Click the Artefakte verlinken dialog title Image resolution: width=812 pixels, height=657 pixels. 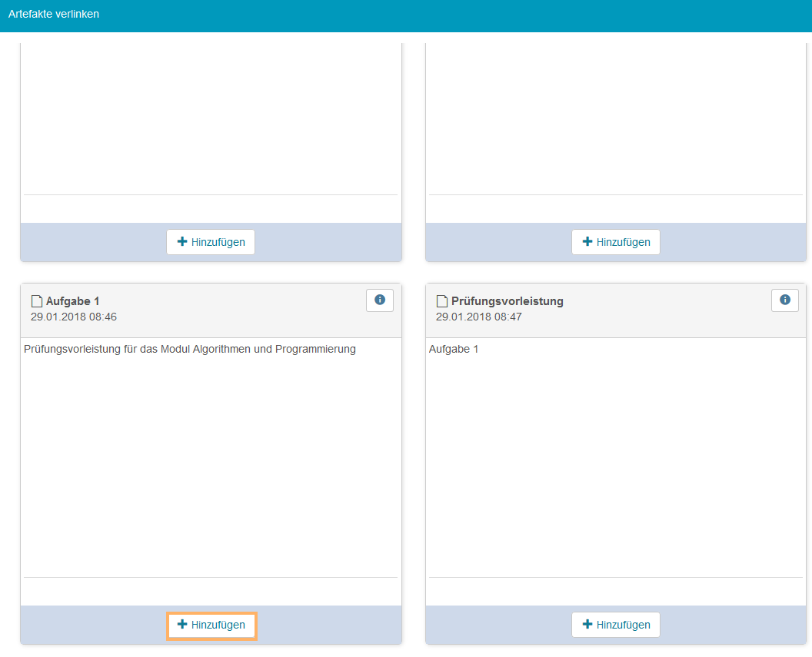54,14
